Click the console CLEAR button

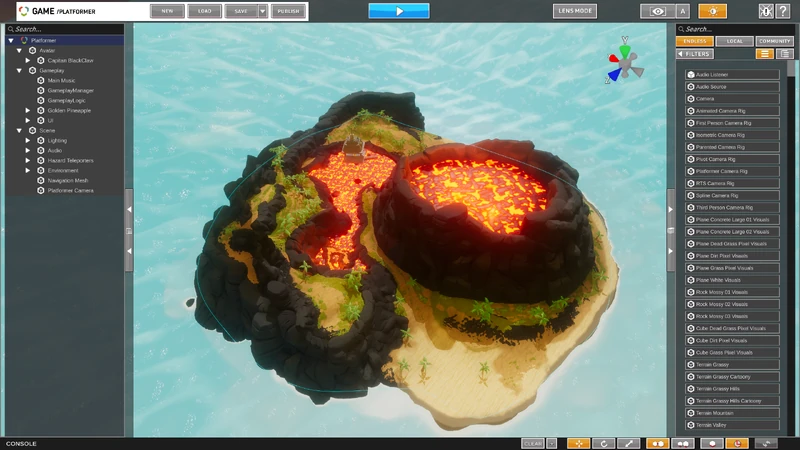(x=533, y=443)
